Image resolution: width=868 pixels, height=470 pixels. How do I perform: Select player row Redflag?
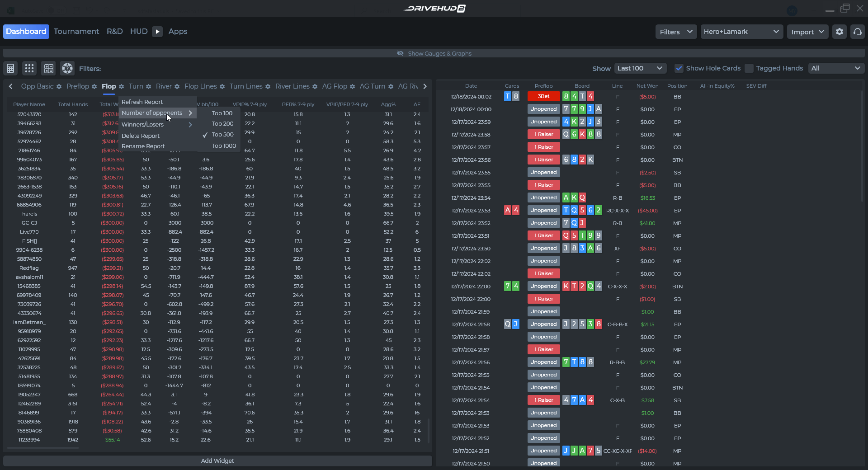point(217,268)
